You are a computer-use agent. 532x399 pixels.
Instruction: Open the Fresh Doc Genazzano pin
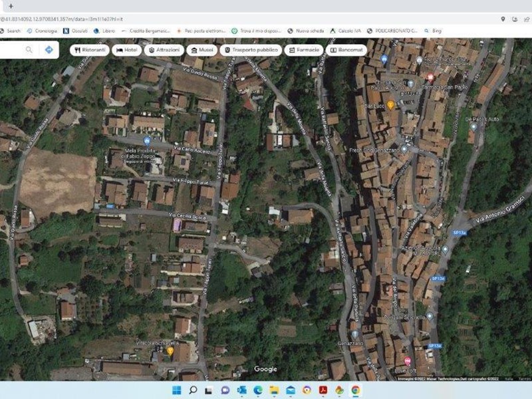pos(404,150)
